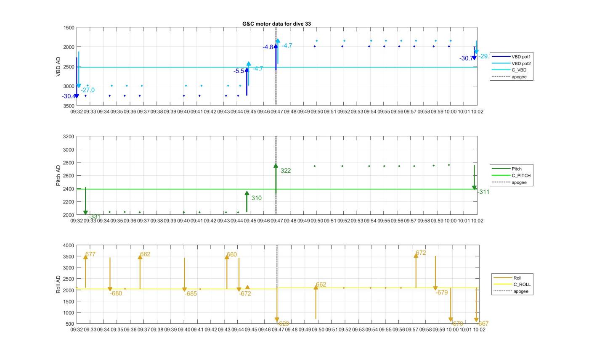
Task: Click the '1000' tick on Roll axis
Action: coord(69,313)
